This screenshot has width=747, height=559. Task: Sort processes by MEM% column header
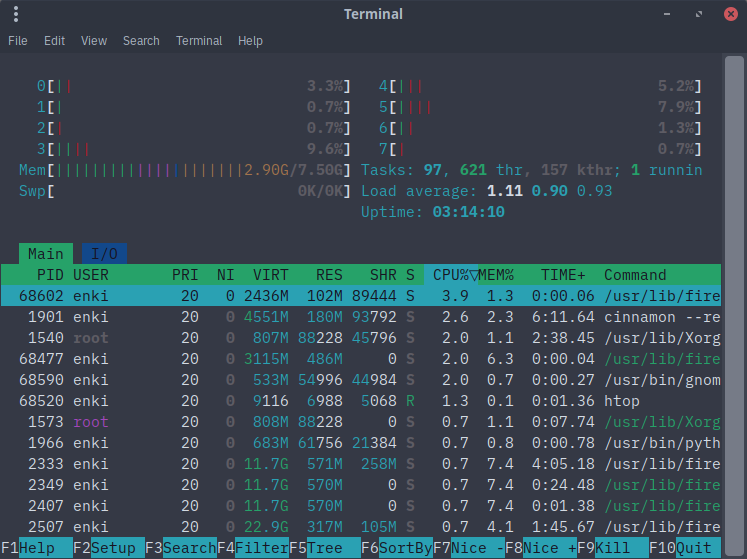coord(496,275)
